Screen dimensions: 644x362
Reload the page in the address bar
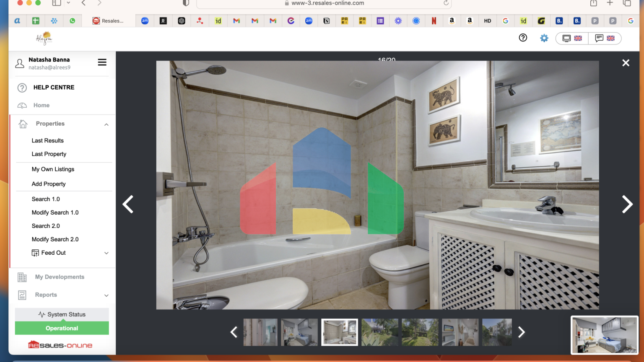pyautogui.click(x=446, y=3)
